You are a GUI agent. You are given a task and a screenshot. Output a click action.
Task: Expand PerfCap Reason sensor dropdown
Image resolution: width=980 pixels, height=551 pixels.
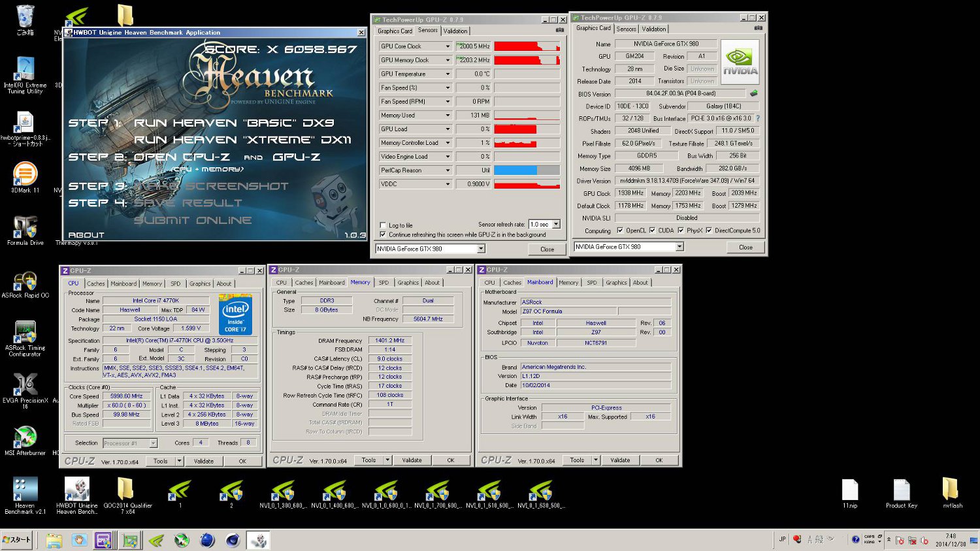click(x=448, y=170)
